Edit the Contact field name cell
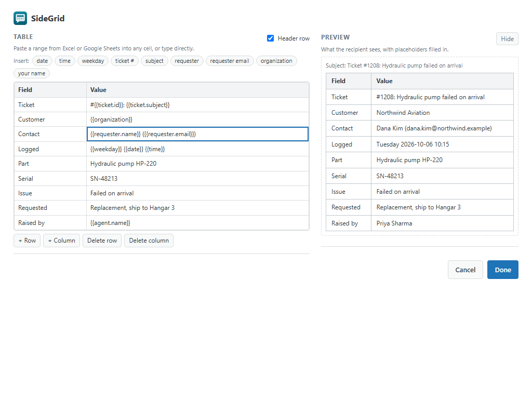The width and height of the screenshot is (532, 399). click(50, 134)
